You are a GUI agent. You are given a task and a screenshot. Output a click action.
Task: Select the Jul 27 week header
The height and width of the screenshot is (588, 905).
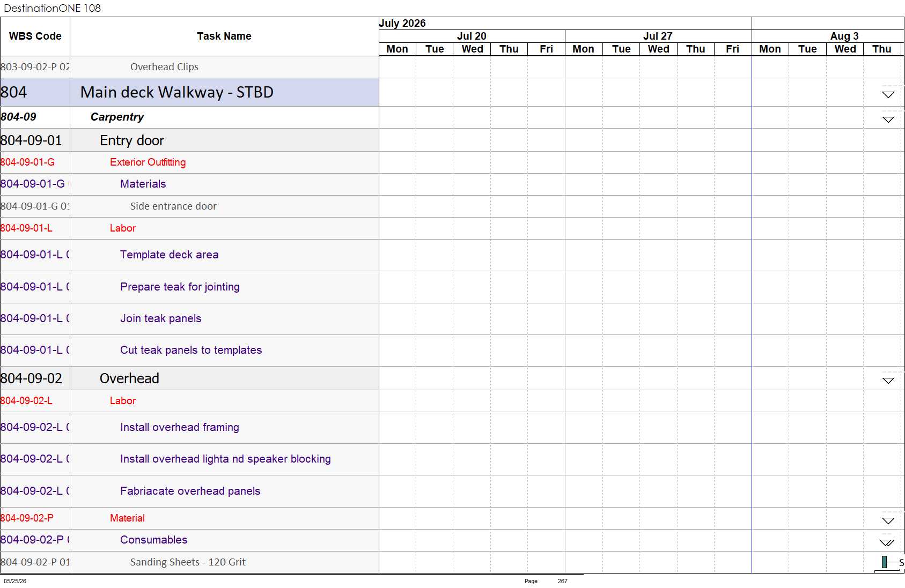point(658,36)
